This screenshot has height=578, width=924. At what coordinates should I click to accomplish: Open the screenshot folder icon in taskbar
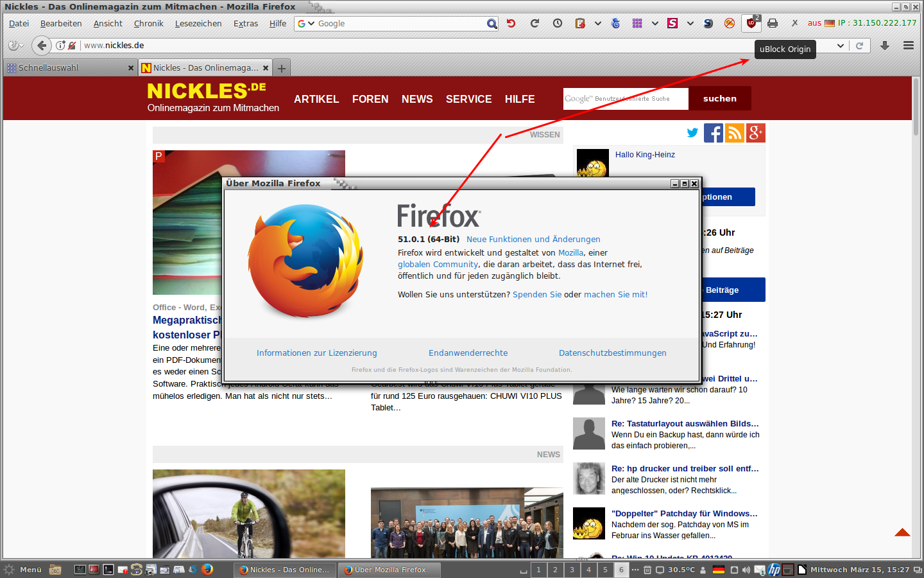pyautogui.click(x=55, y=570)
